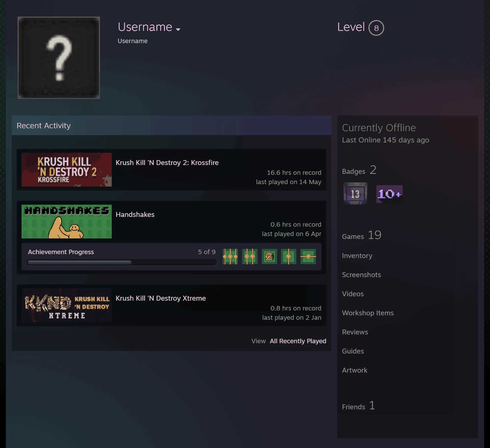Open the Handshakes game title link
490x448 pixels.
pos(135,214)
